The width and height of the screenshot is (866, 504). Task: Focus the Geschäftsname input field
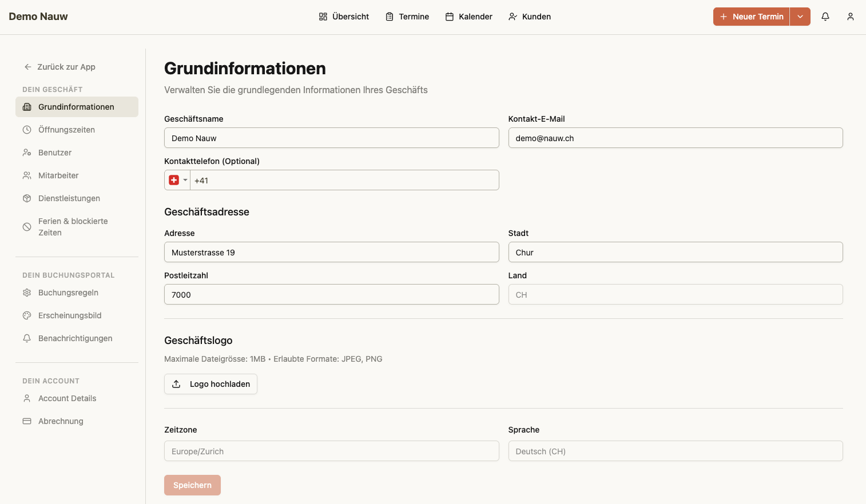[332, 138]
